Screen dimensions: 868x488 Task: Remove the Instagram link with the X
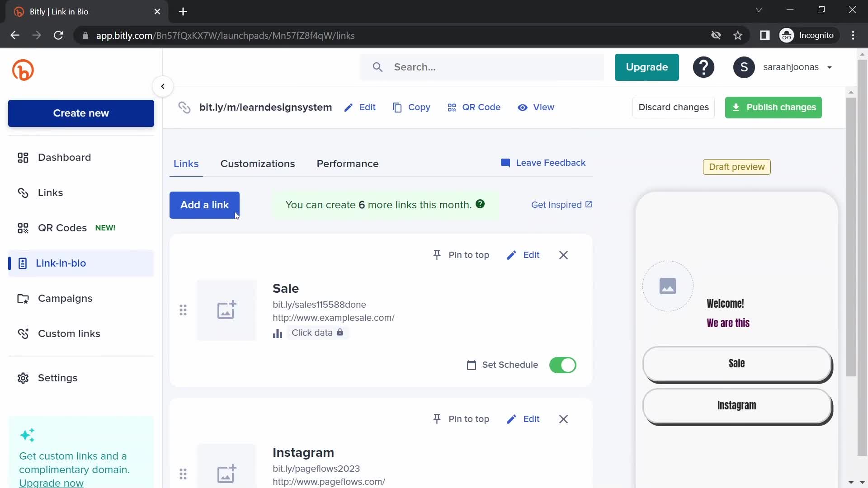563,419
